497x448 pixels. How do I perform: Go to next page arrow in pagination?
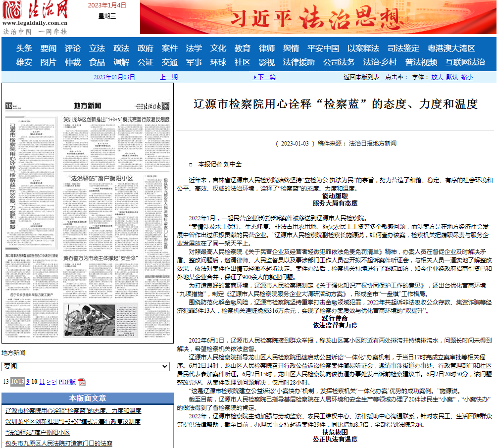pyautogui.click(x=49, y=382)
